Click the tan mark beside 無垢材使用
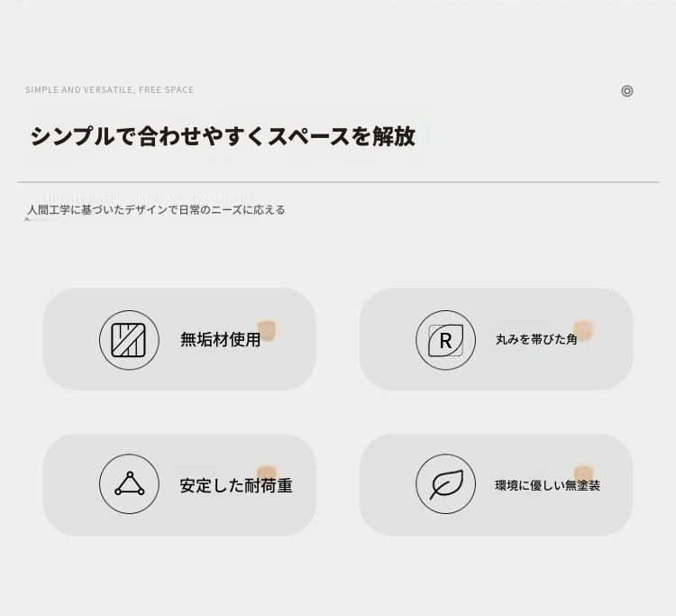Viewport: 676px width, 616px height. 267,330
